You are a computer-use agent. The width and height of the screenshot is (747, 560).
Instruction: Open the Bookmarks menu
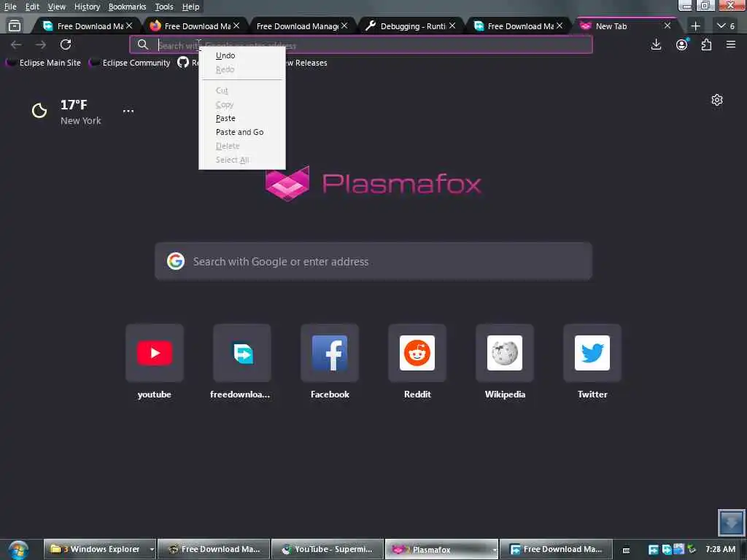point(127,7)
